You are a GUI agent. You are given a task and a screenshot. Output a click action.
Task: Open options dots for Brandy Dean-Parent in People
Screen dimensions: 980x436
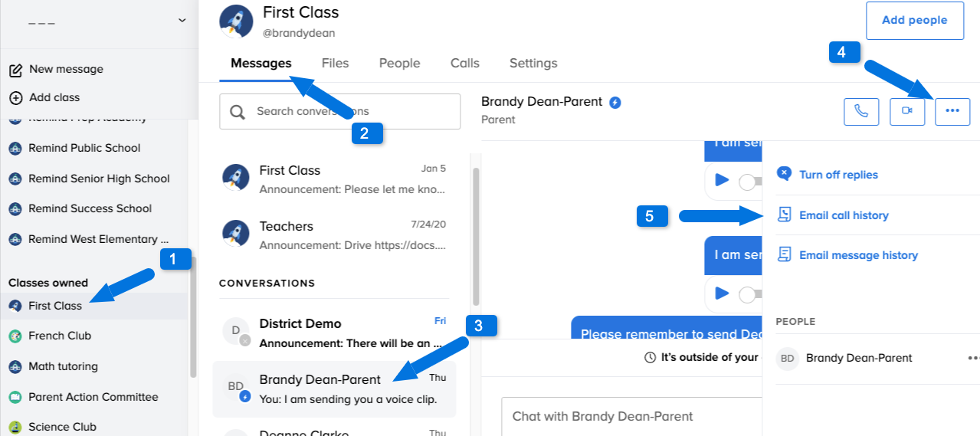coord(973,358)
